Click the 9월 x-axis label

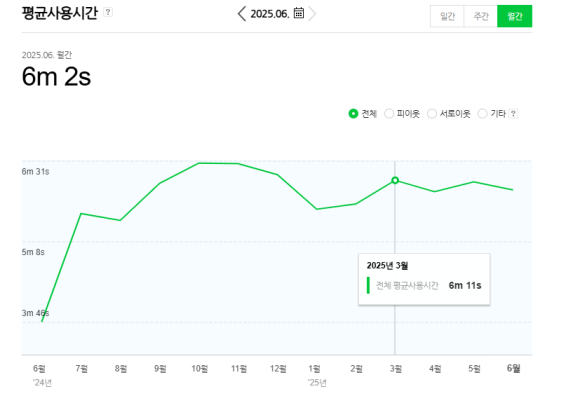[x=160, y=369]
